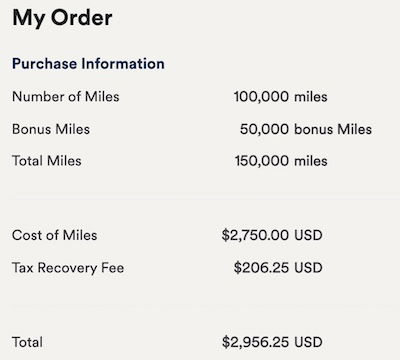Click the word Information in section heading
The width and height of the screenshot is (400, 360).
(x=123, y=64)
